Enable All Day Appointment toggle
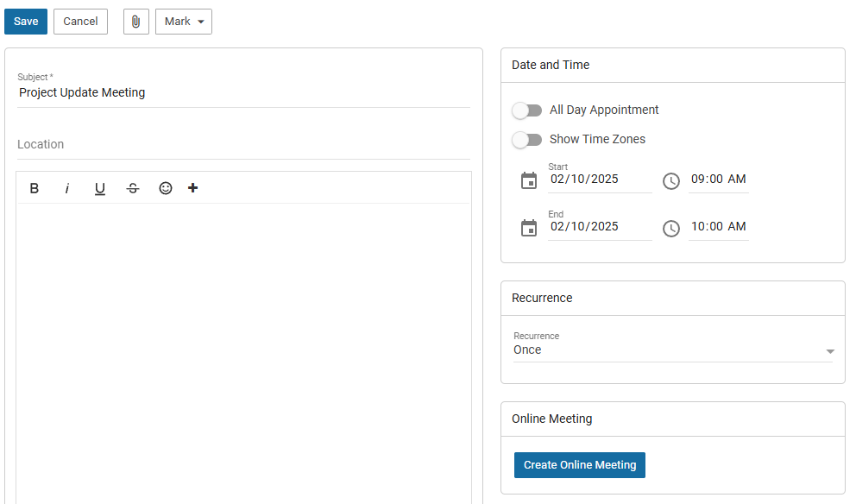The image size is (856, 504). 526,110
